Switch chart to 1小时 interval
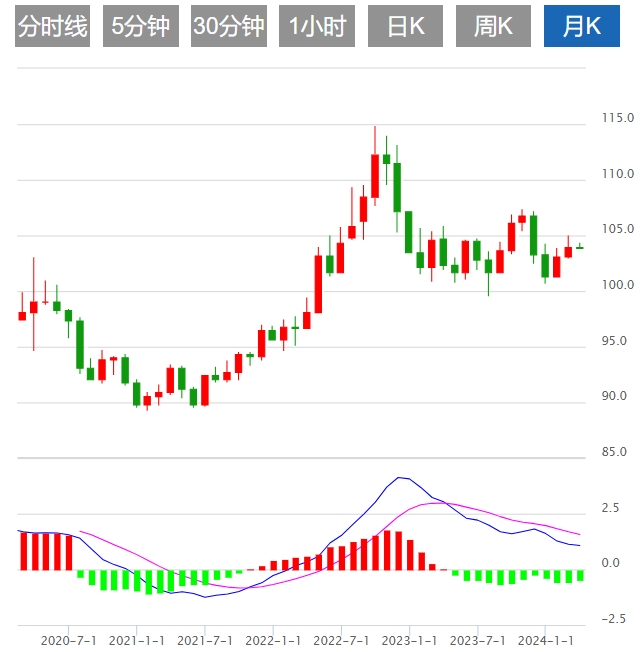The height and width of the screenshot is (652, 643). (x=316, y=26)
